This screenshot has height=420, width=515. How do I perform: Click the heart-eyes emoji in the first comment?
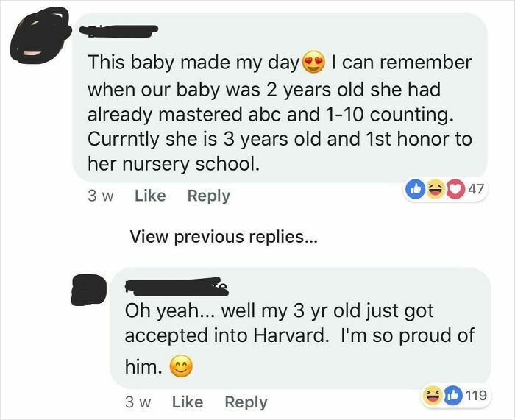tap(313, 63)
